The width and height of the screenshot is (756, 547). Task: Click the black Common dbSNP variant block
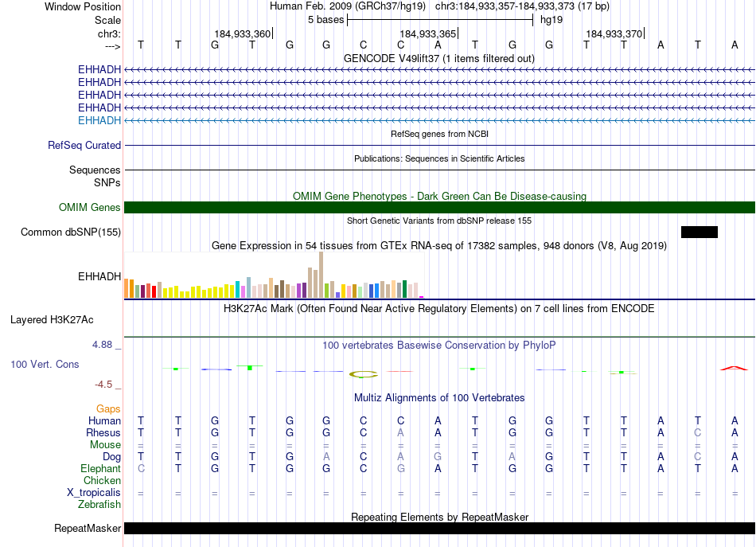(x=699, y=232)
